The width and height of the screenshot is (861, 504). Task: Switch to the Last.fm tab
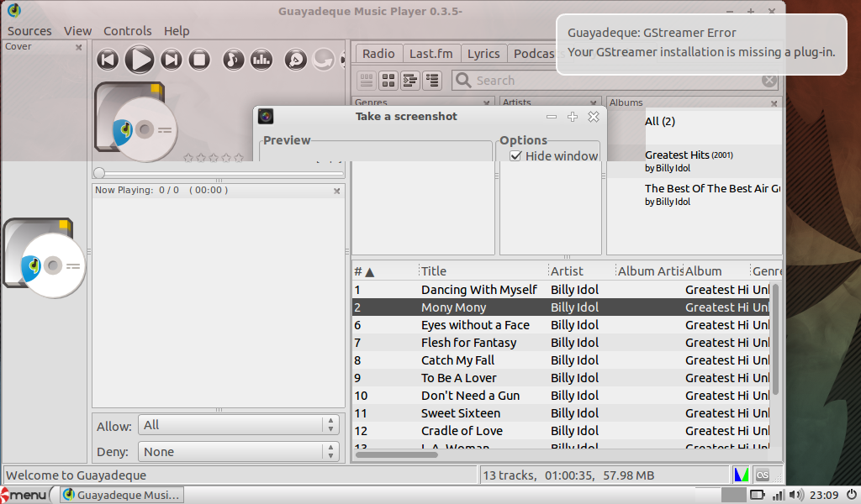click(x=431, y=53)
